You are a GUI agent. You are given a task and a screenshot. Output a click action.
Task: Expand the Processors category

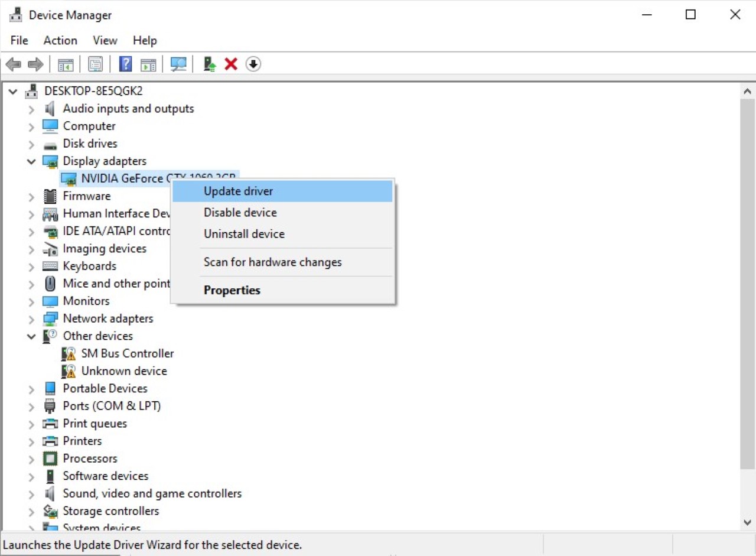[x=31, y=459]
